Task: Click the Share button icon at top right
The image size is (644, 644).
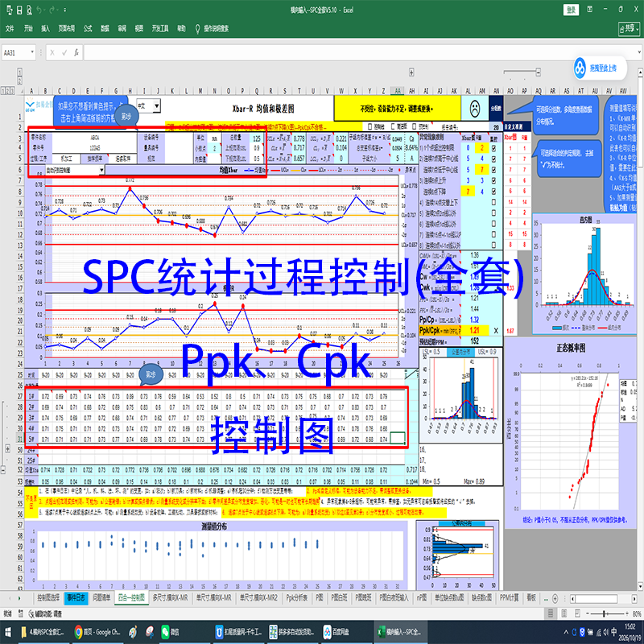Action: [x=629, y=29]
